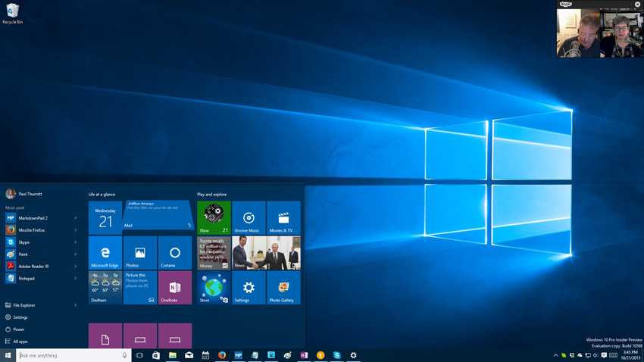
Task: Open File Explorer from the taskbar
Action: click(x=173, y=355)
